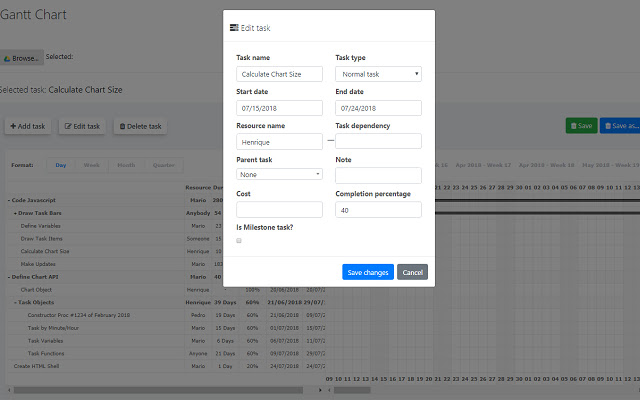The image size is (640, 400).
Task: Collapse the Task Objects group
Action: tap(16, 302)
